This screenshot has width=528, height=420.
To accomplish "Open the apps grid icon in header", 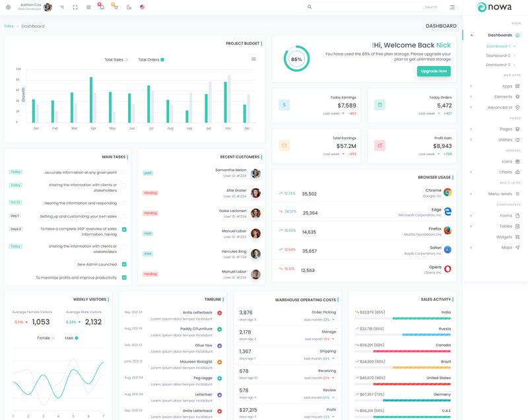I will coord(88,7).
